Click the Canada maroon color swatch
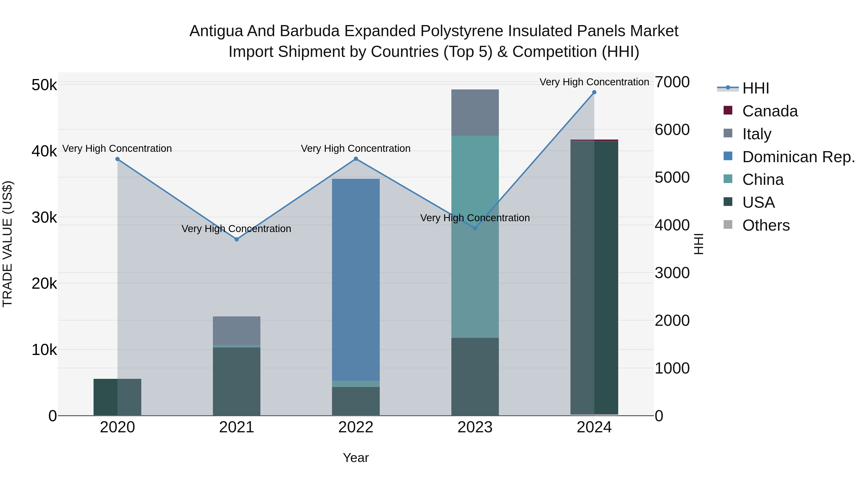The image size is (868, 488). (728, 110)
